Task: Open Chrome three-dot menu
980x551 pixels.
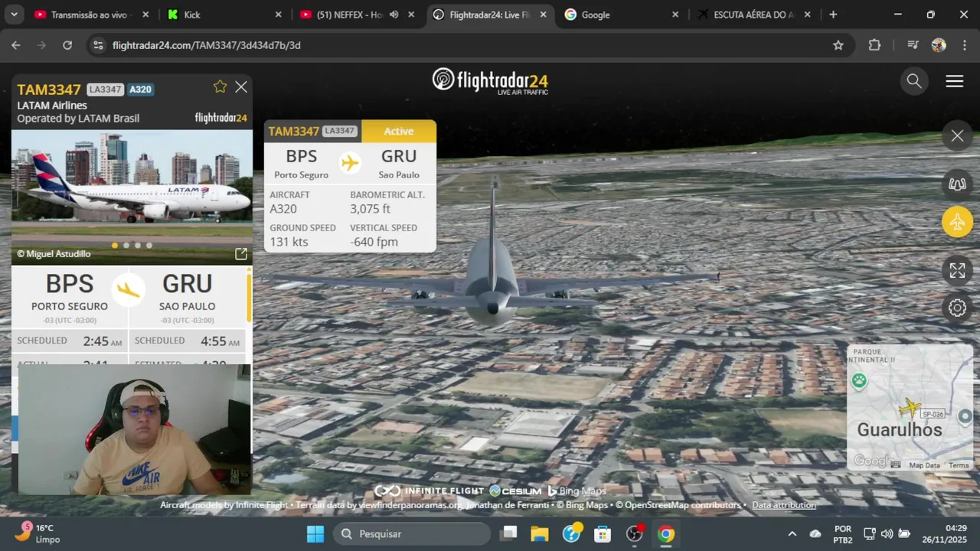Action: (x=963, y=45)
